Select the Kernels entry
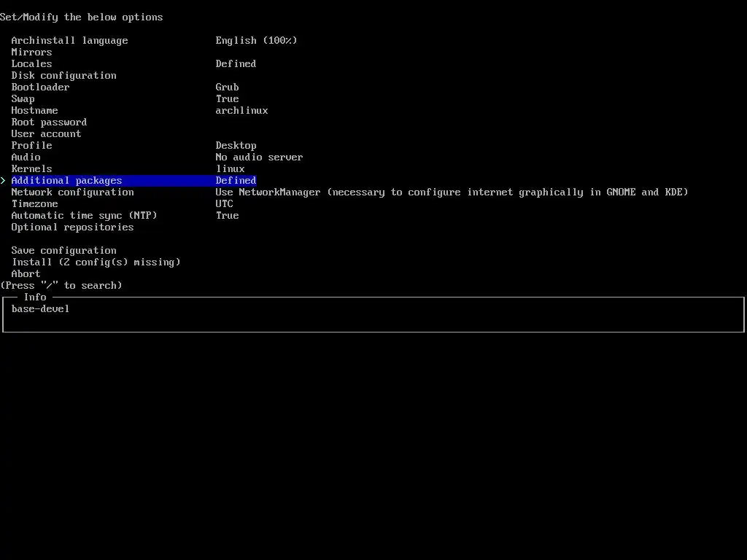 [31, 168]
